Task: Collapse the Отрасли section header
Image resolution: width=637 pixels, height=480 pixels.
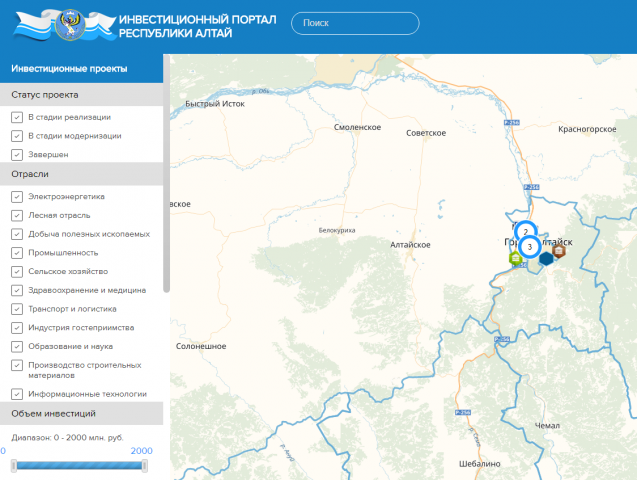Action: [x=81, y=174]
